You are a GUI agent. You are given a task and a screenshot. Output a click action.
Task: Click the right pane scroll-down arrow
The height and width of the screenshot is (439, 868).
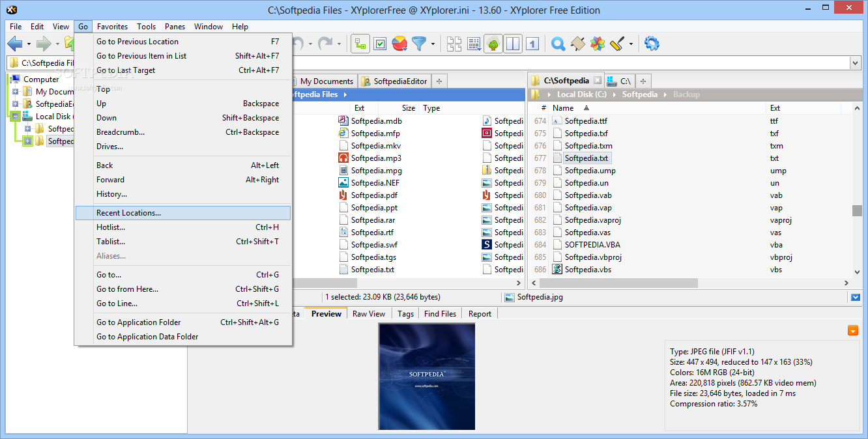click(x=857, y=273)
